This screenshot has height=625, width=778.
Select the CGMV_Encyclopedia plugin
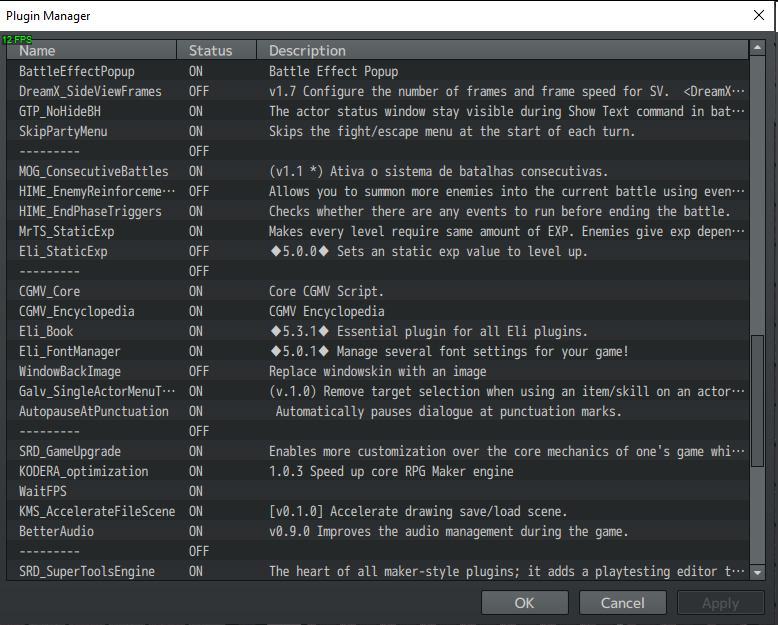click(x=378, y=312)
